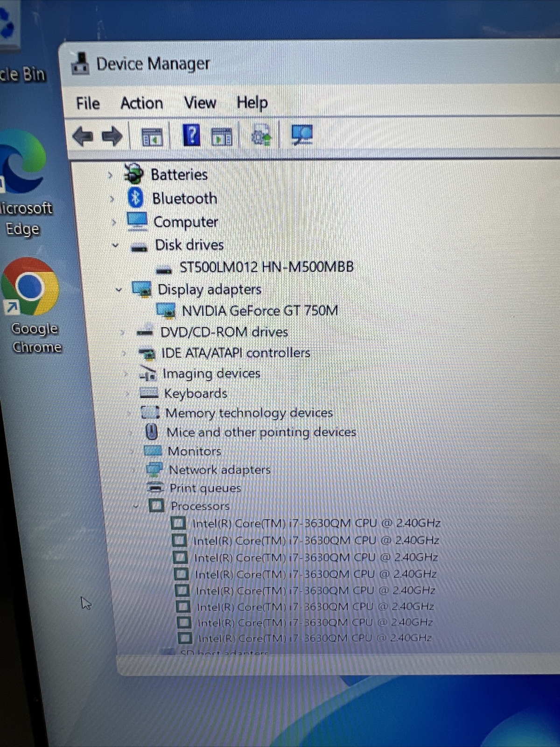Screen dimensions: 560x747
Task: Collapse the Display adapters node
Action: coord(119,290)
